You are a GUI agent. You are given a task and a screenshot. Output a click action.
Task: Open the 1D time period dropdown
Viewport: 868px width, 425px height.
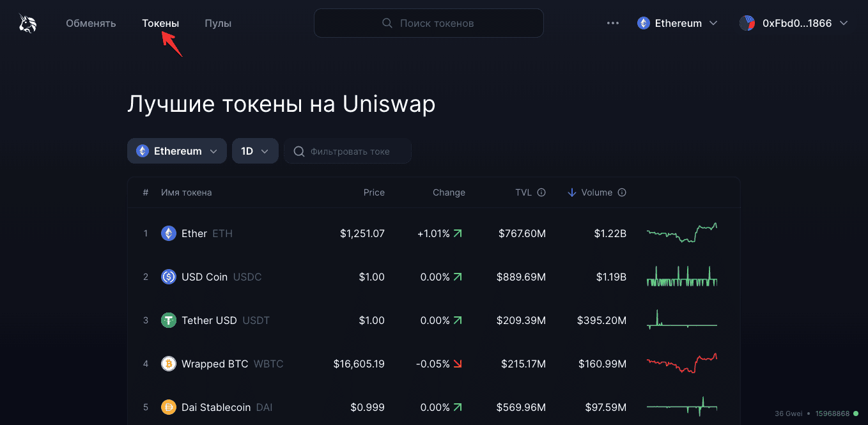coord(255,151)
